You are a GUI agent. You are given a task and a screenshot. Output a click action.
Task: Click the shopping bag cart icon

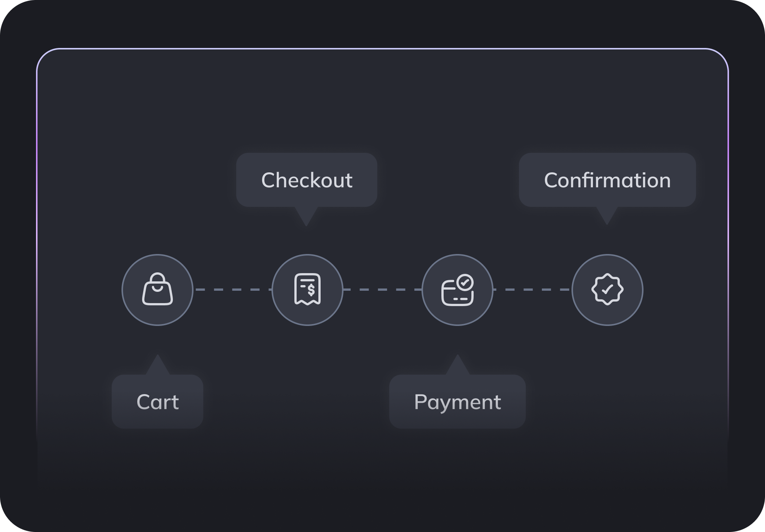[157, 290]
